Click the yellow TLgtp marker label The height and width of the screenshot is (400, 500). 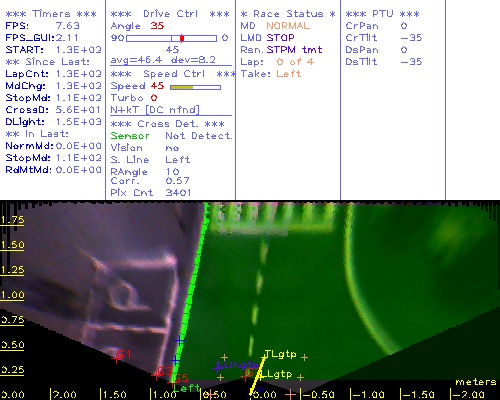point(280,354)
